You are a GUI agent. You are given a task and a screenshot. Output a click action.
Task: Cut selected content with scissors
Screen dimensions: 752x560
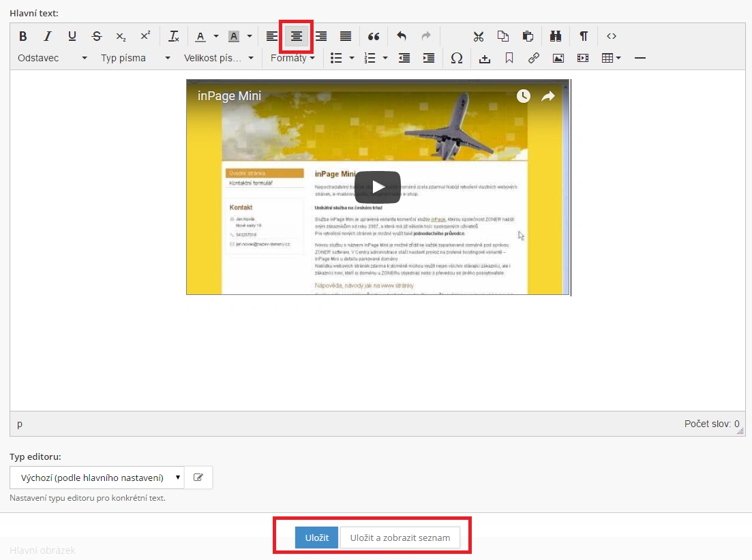coord(478,36)
